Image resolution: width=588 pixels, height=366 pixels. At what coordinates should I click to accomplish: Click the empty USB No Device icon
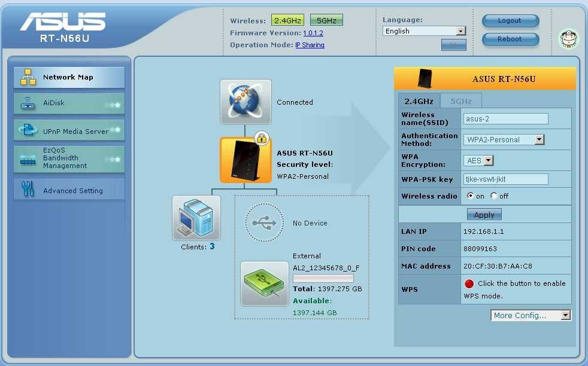click(265, 223)
